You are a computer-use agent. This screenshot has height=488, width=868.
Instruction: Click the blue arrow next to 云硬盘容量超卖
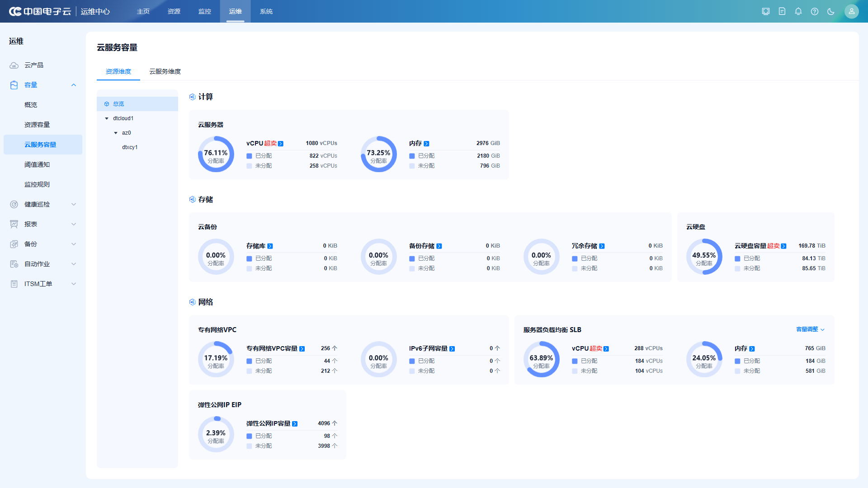pyautogui.click(x=783, y=246)
